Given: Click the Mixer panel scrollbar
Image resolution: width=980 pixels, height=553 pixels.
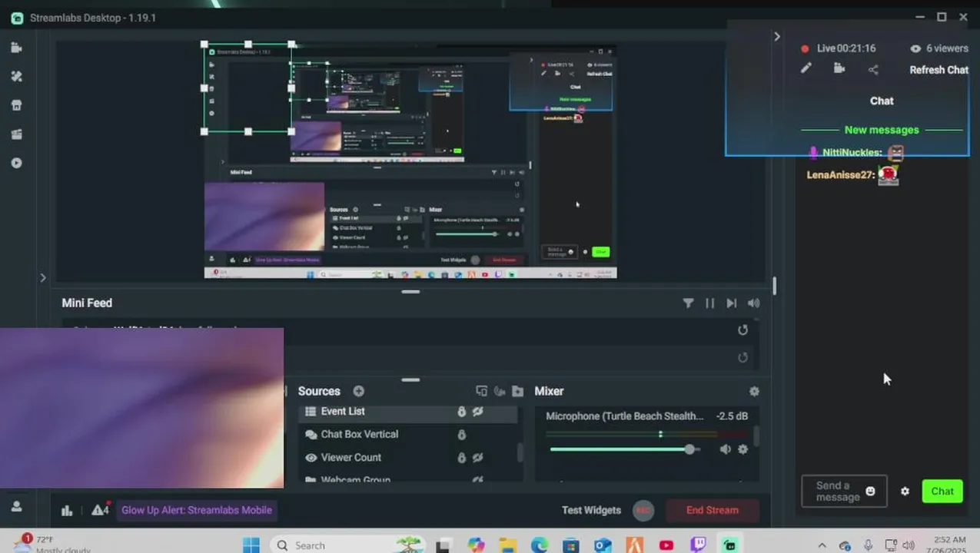Looking at the screenshot, I should (756, 436).
